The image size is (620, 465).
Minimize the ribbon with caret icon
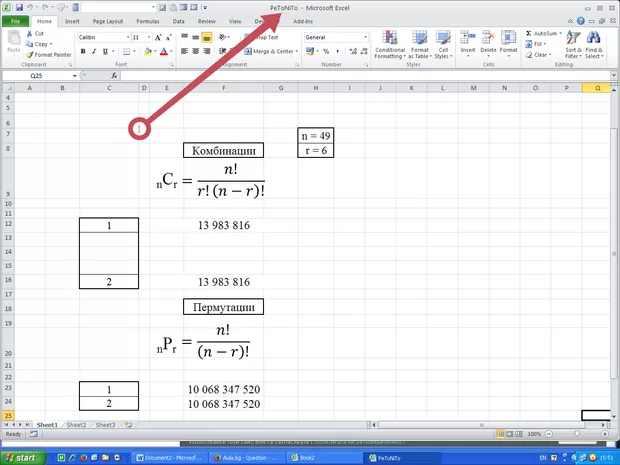tap(570, 21)
